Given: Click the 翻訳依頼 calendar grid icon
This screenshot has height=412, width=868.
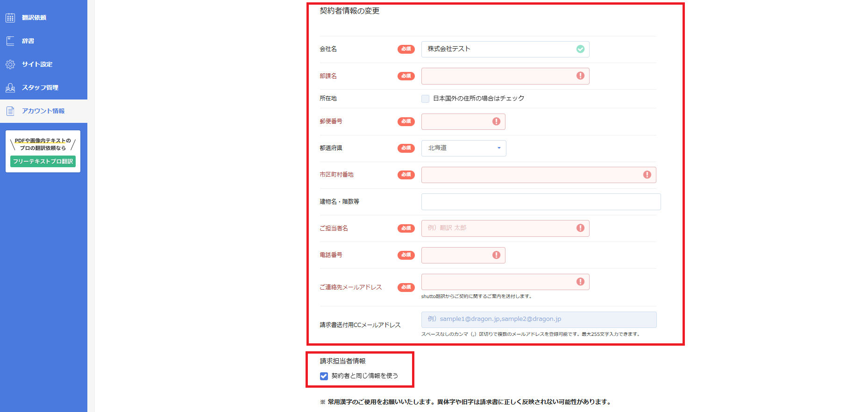Looking at the screenshot, I should click(x=10, y=18).
